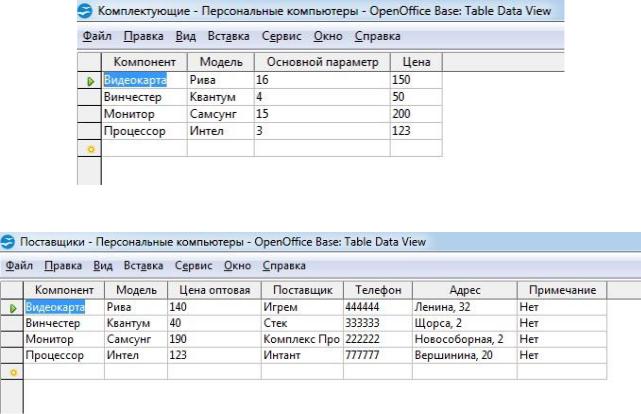Click OpenOffice Base icon in Комплектующие window title

point(85,11)
